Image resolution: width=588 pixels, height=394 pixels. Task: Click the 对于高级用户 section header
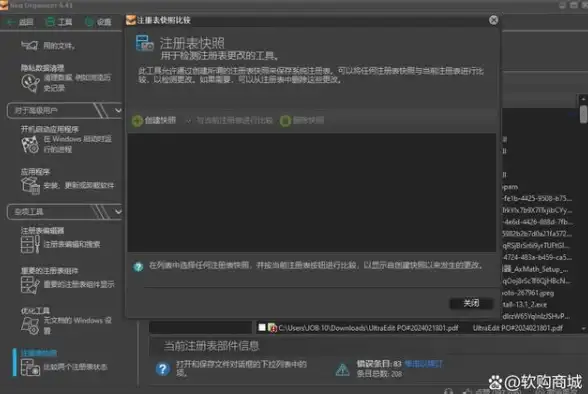coord(64,110)
